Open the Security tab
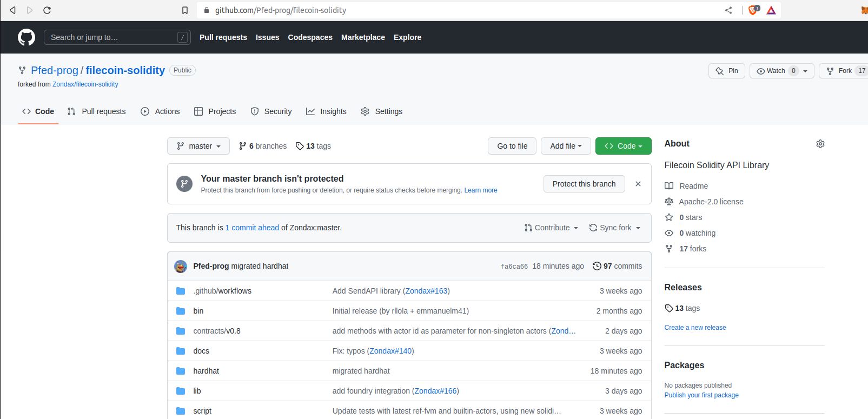The image size is (868, 419). point(271,111)
